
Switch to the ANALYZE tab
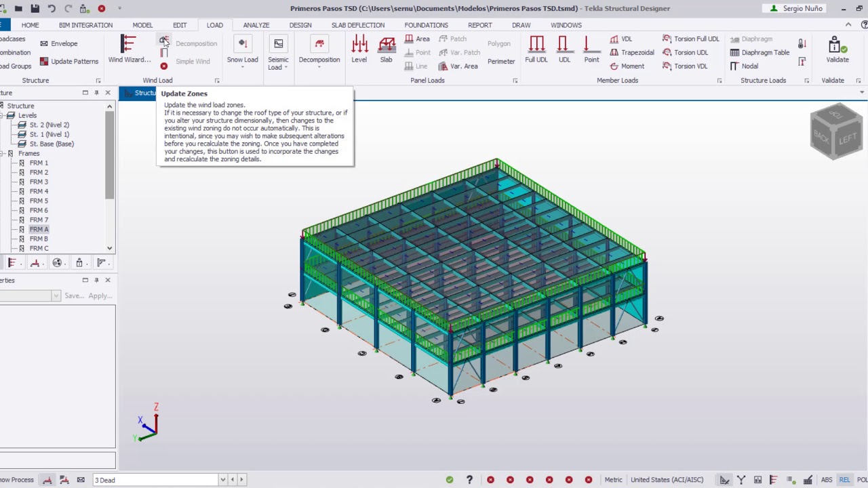pyautogui.click(x=256, y=25)
